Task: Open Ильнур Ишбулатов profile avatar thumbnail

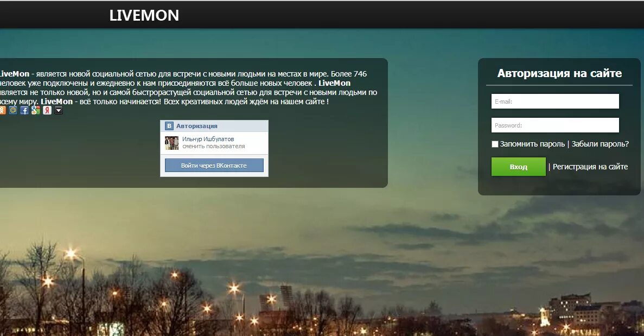Action: (171, 143)
